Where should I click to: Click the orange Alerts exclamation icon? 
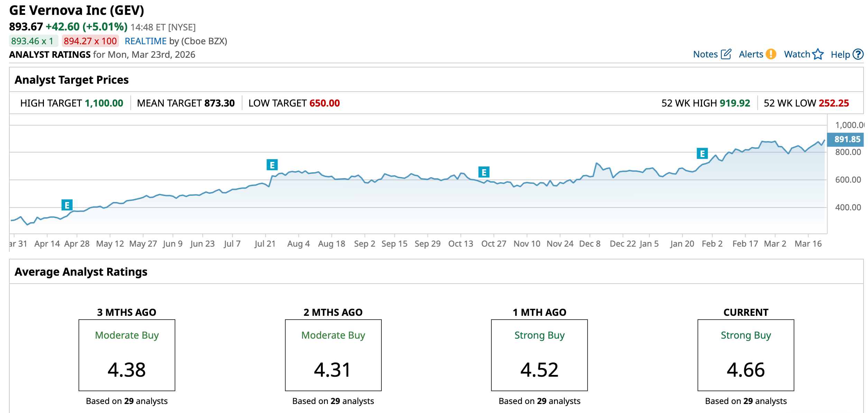[771, 54]
